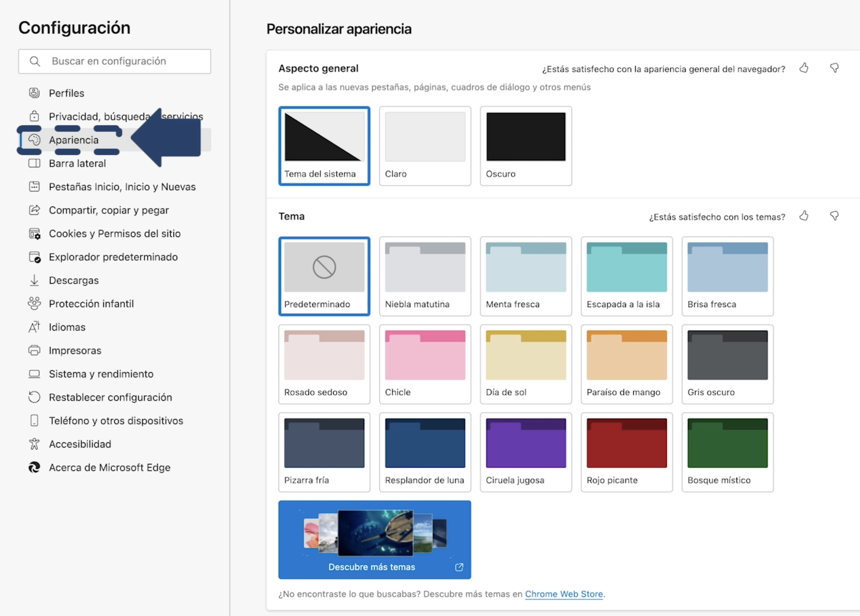
Task: Click thumbs down icon for Tema
Action: [834, 216]
